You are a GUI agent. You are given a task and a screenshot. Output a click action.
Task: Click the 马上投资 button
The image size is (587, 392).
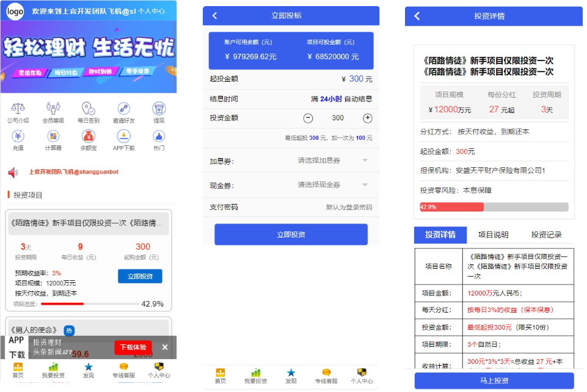click(493, 381)
